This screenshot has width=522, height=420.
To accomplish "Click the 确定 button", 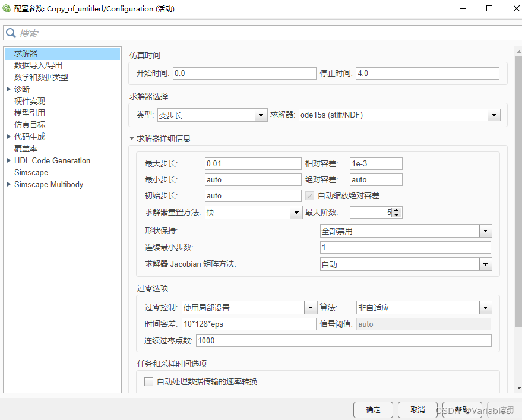I will (x=373, y=410).
